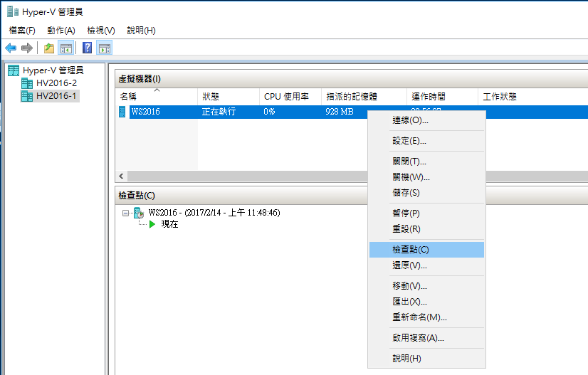Click the horizontal scrollbar left arrow

point(121,176)
